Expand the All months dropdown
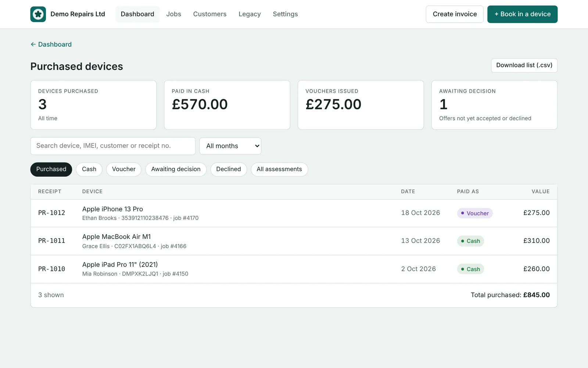 coord(230,146)
